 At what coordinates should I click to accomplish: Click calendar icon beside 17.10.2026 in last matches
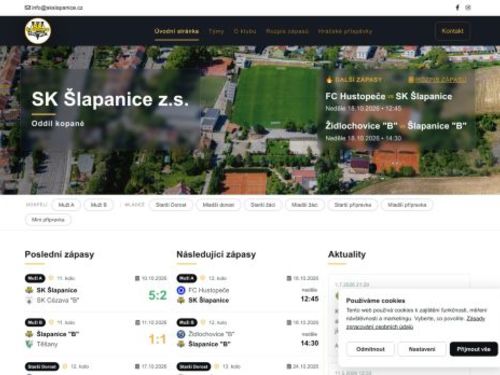(137, 366)
